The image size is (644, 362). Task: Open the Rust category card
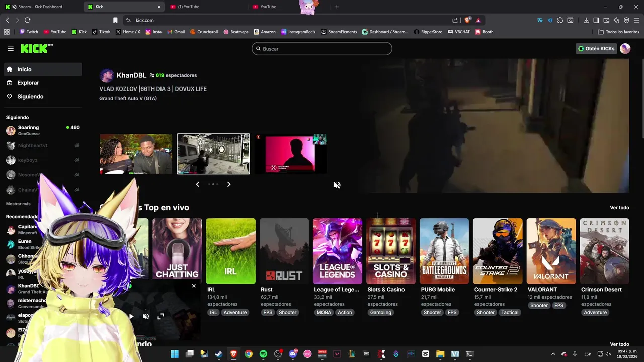pyautogui.click(x=284, y=251)
